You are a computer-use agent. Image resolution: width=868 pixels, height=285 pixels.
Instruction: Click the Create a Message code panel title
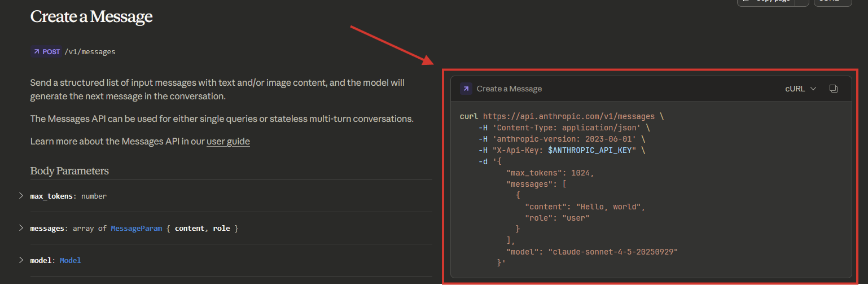[509, 89]
